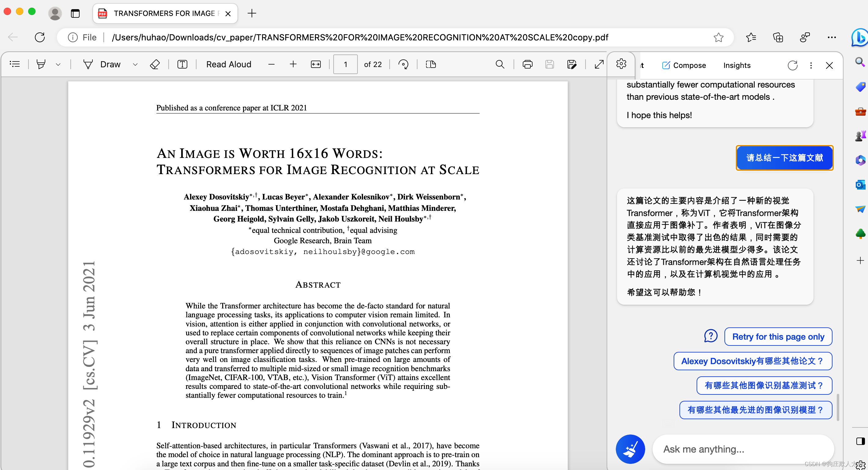Favorite this page with star icon
The image size is (868, 470).
tap(718, 37)
